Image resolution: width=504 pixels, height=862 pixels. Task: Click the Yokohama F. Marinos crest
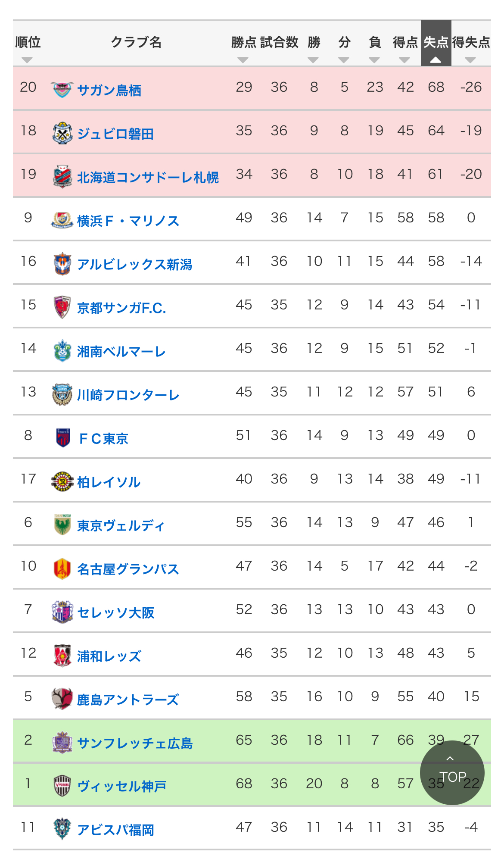coord(62,220)
